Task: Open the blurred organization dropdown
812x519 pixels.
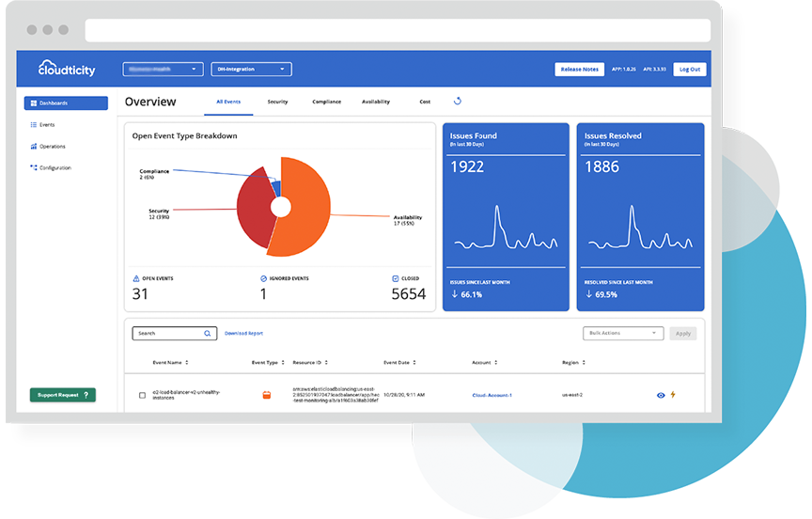Action: 163,69
